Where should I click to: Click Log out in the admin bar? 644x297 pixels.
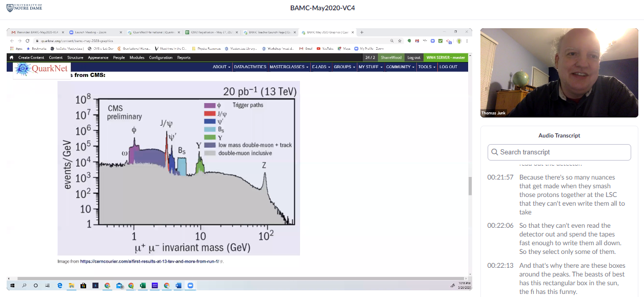(x=414, y=57)
